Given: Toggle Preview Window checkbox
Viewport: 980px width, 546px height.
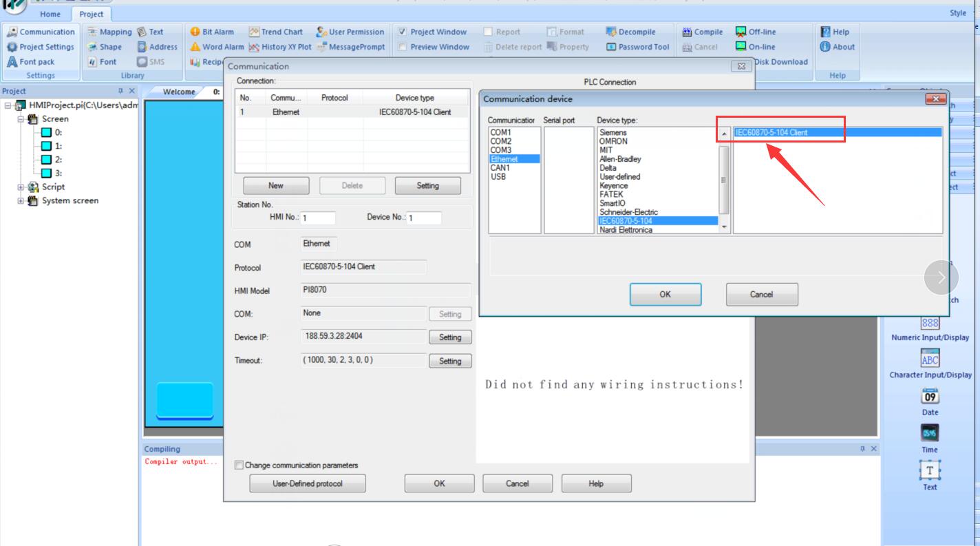Looking at the screenshot, I should tap(403, 47).
